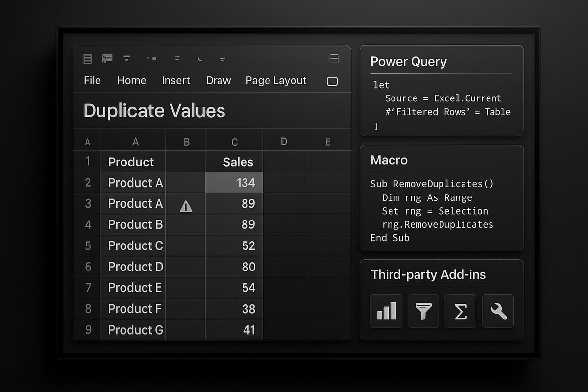Click the clipboard icon in the toolbar

coord(107,57)
